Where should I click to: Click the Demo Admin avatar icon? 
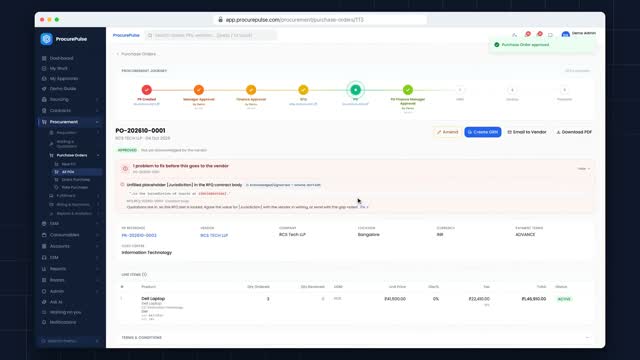click(x=565, y=35)
